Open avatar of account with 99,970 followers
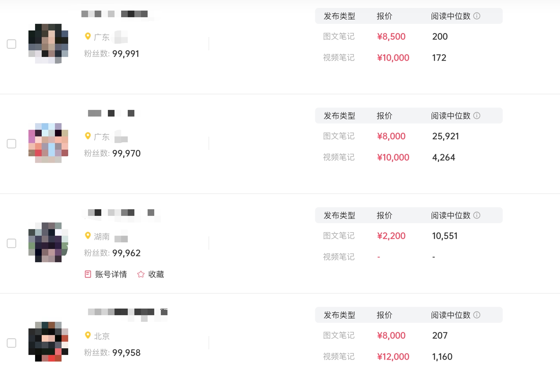Image resolution: width=560 pixels, height=392 pixels. pyautogui.click(x=48, y=143)
